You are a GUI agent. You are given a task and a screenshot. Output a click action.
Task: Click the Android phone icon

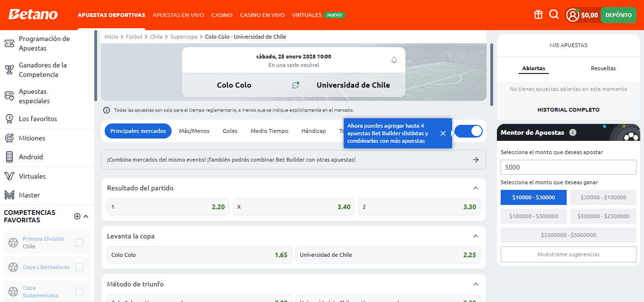(9, 157)
